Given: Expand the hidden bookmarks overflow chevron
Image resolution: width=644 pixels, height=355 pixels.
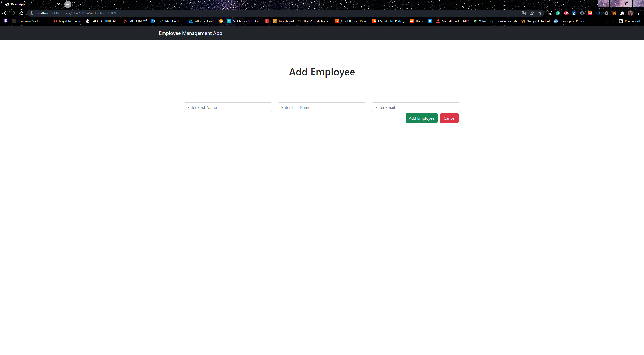Looking at the screenshot, I should click(612, 21).
